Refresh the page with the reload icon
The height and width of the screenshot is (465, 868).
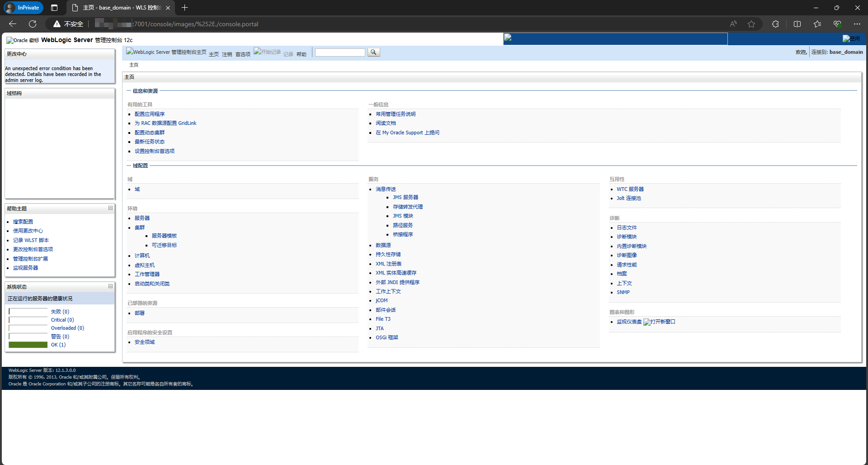33,24
